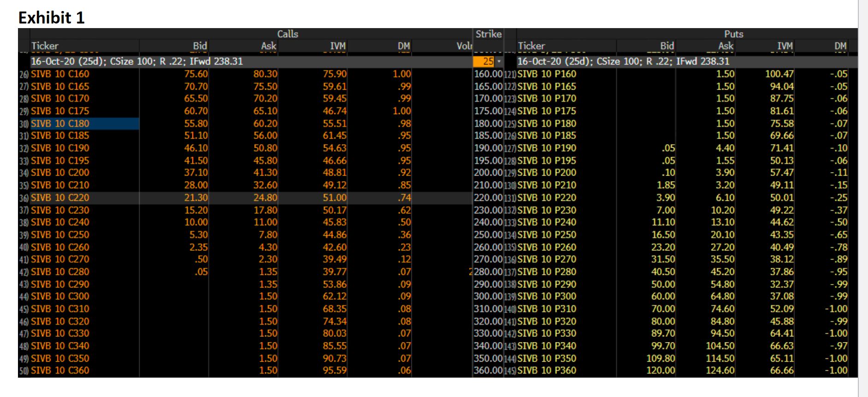Click the Puts DM column header
868x397 pixels.
click(x=840, y=46)
